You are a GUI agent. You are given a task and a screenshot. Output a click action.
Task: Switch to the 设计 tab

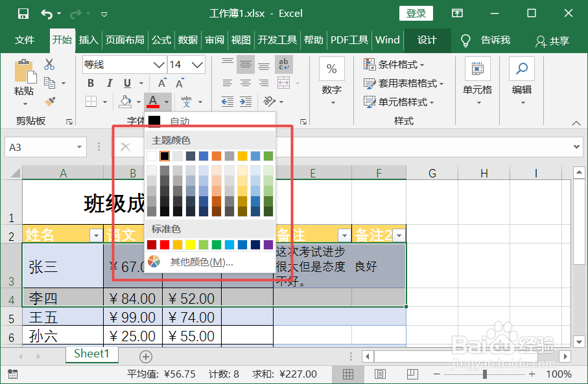pyautogui.click(x=427, y=40)
